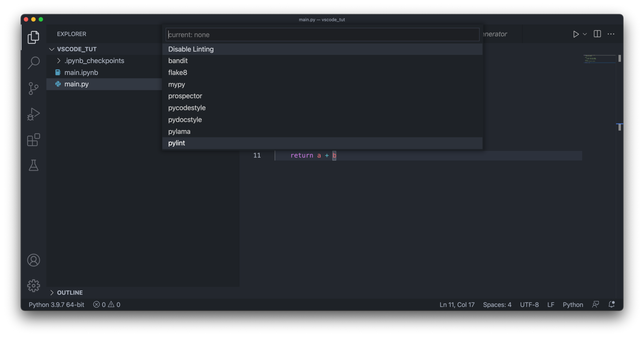The width and height of the screenshot is (644, 338).
Task: Open the Accounts menu icon
Action: click(x=33, y=260)
